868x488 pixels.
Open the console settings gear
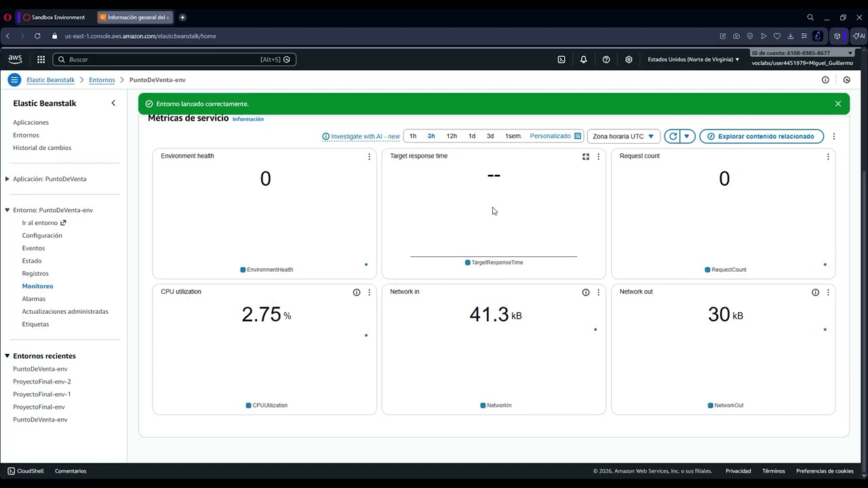coord(629,60)
